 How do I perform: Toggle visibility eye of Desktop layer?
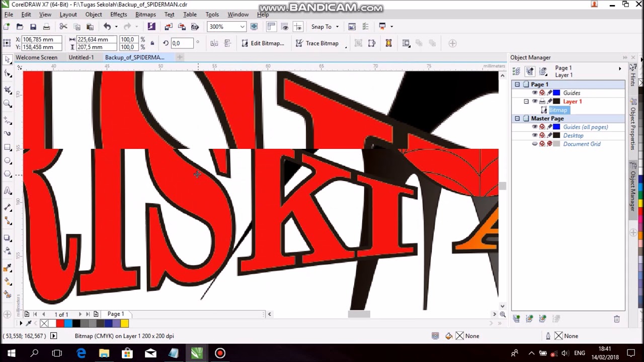[535, 135]
